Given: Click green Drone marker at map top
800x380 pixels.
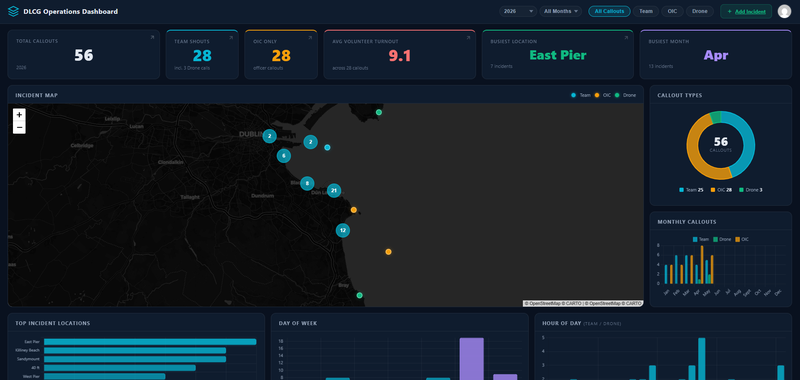Looking at the screenshot, I should (x=379, y=112).
